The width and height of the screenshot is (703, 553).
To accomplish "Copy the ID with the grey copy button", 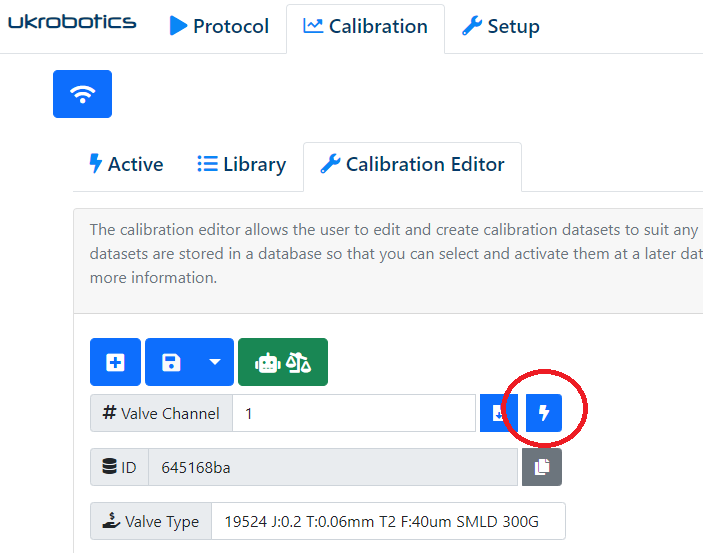I will pos(541,467).
